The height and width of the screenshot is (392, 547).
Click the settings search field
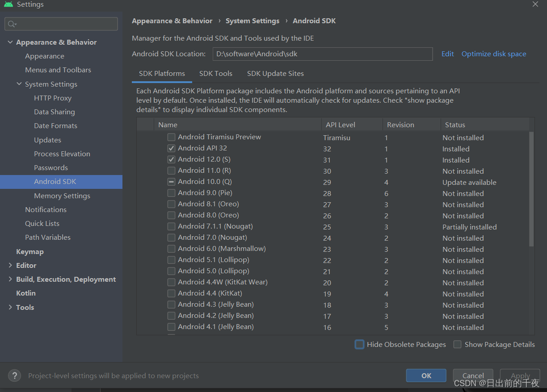pos(61,24)
